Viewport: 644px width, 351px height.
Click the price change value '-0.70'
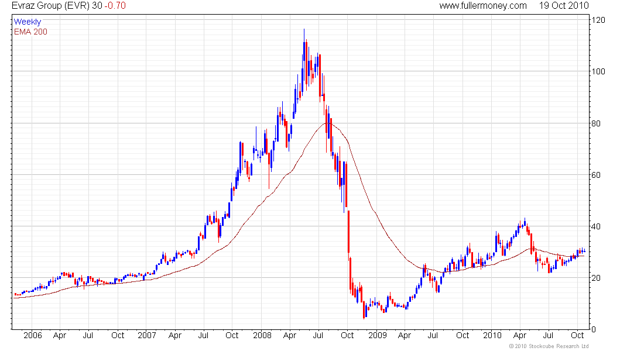click(x=115, y=6)
